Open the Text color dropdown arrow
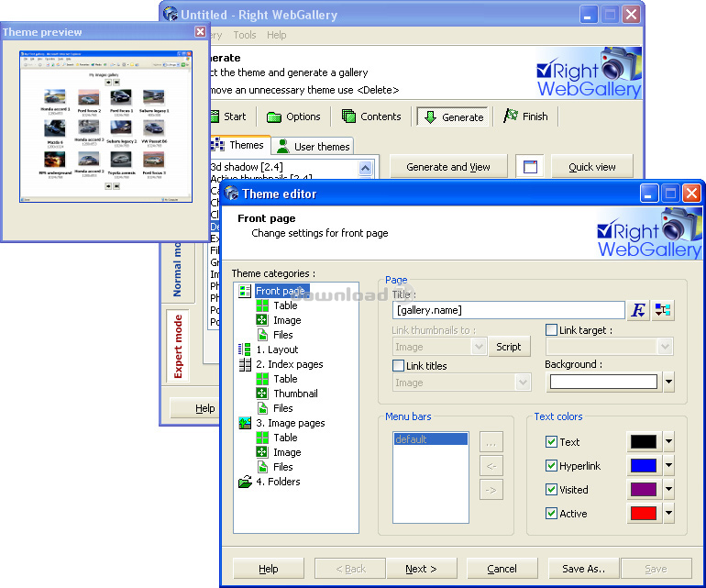The image size is (706, 588). pos(668,442)
